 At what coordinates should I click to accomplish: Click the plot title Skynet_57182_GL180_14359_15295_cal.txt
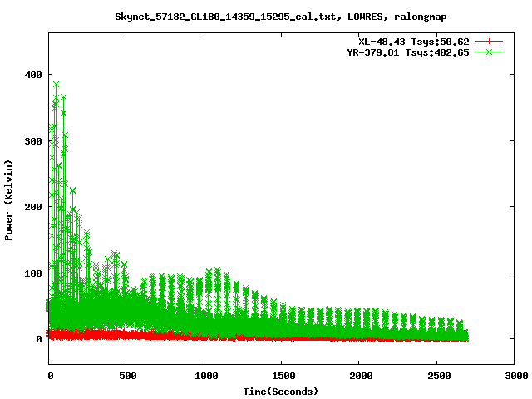click(x=226, y=17)
